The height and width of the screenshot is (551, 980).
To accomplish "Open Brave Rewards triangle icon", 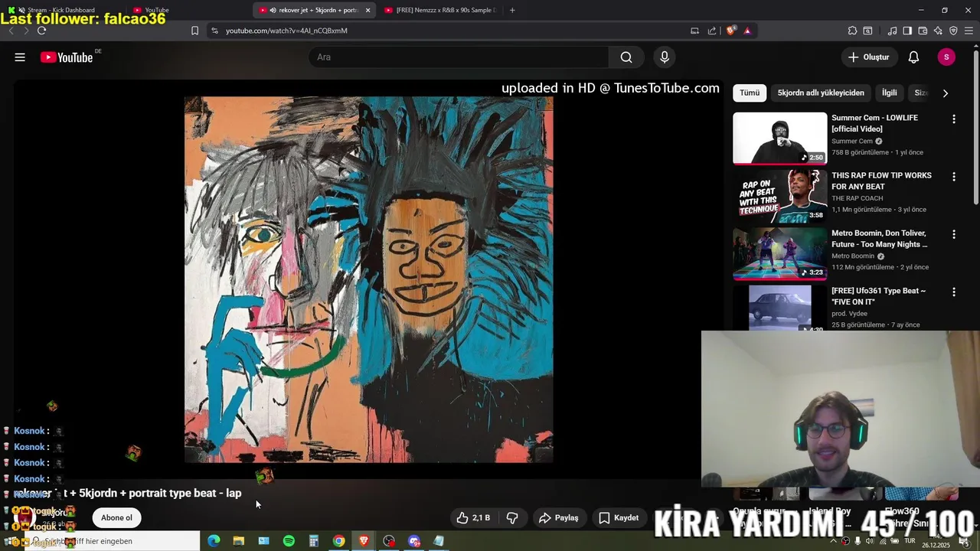I will coord(747,31).
